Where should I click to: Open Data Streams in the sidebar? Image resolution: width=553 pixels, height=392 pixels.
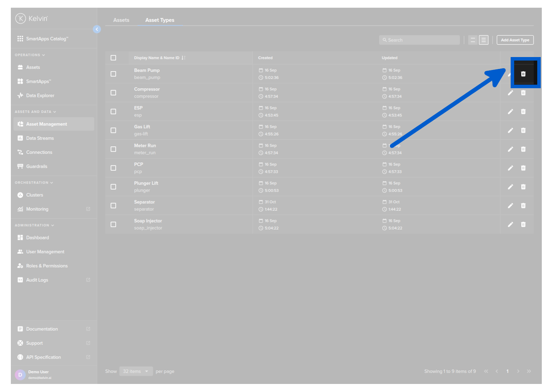tap(40, 138)
